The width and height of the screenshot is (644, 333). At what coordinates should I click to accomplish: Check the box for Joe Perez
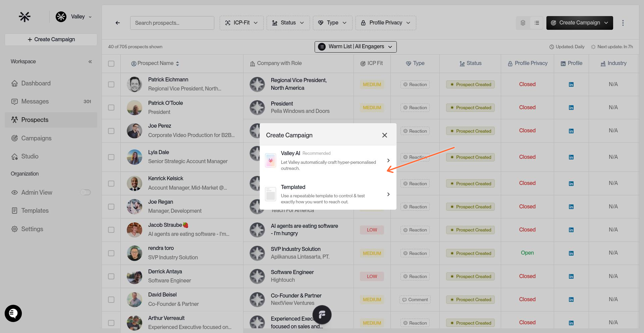[111, 131]
